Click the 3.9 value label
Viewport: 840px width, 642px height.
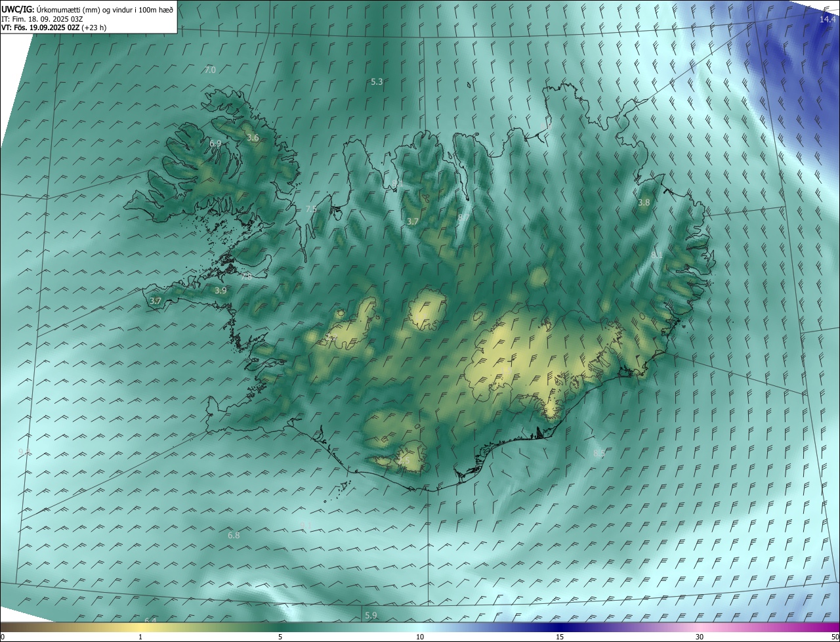[220, 290]
